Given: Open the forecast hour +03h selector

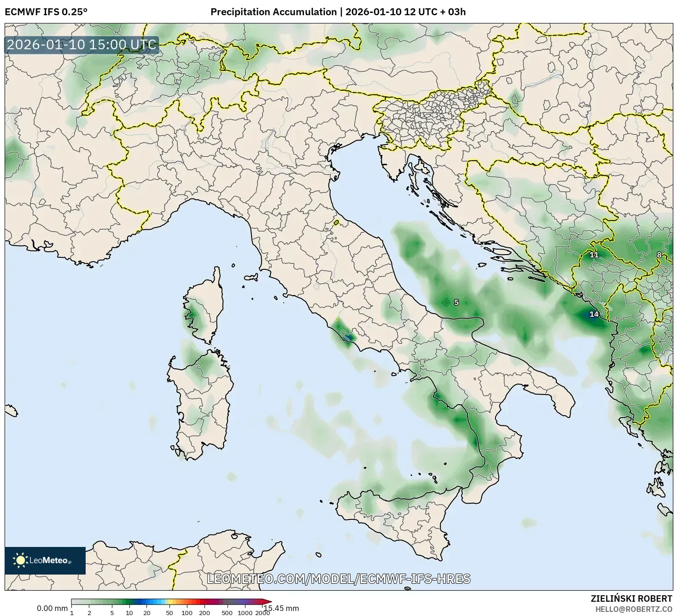Looking at the screenshot, I should (454, 12).
